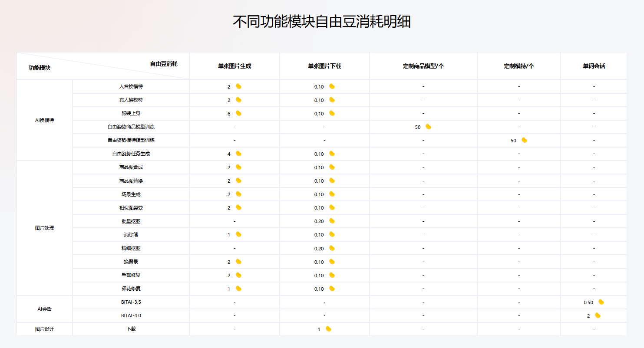
Task: Click the 单张图片生成 bean icon in 相似图裂变 row
Action: click(x=238, y=207)
